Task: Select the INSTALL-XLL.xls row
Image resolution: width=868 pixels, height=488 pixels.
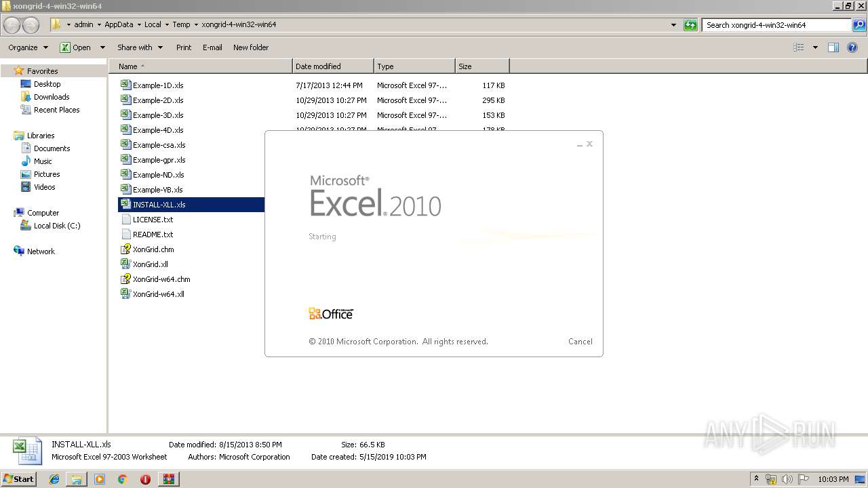Action: pos(191,204)
